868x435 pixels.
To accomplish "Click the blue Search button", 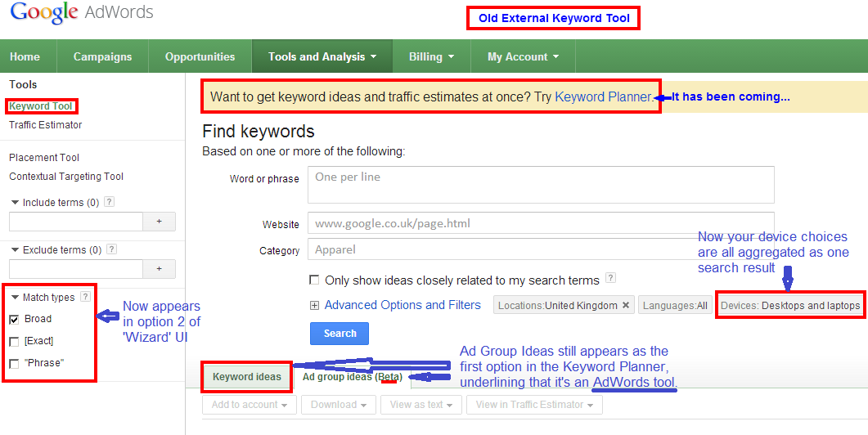I will (x=340, y=333).
